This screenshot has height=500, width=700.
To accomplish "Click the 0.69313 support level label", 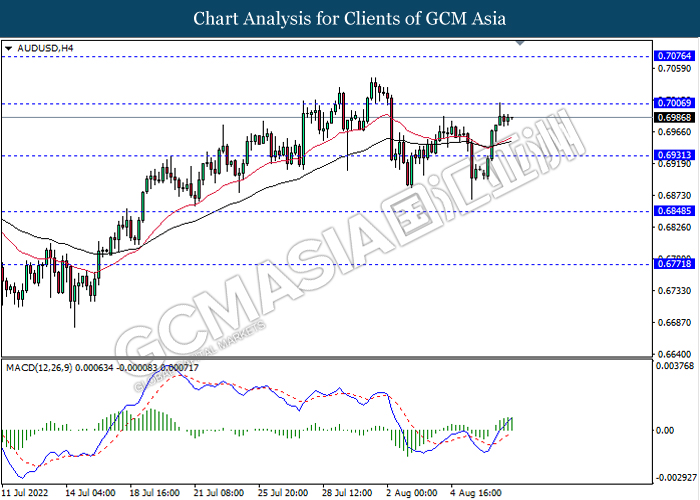I will coord(675,155).
